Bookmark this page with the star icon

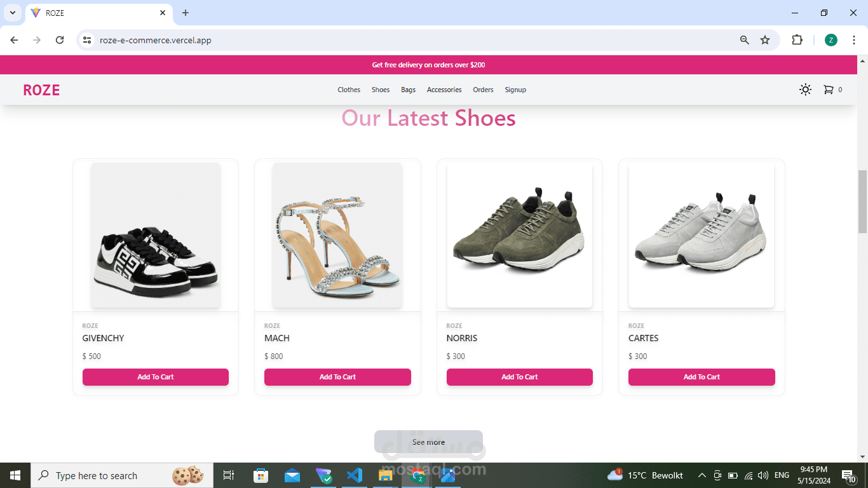point(765,40)
